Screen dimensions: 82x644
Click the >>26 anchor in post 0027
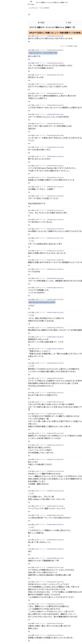[31, 315]
